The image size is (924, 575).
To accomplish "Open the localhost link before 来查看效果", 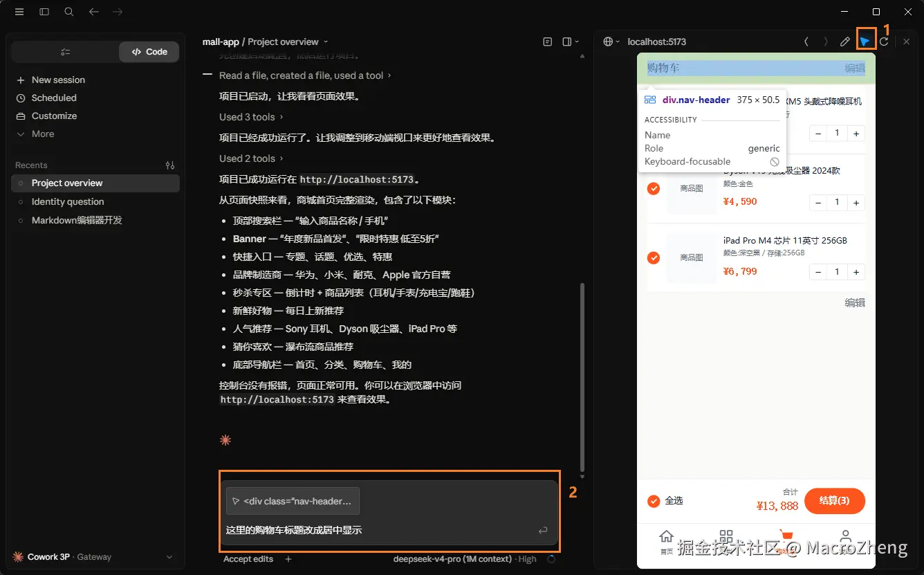I will tap(277, 400).
